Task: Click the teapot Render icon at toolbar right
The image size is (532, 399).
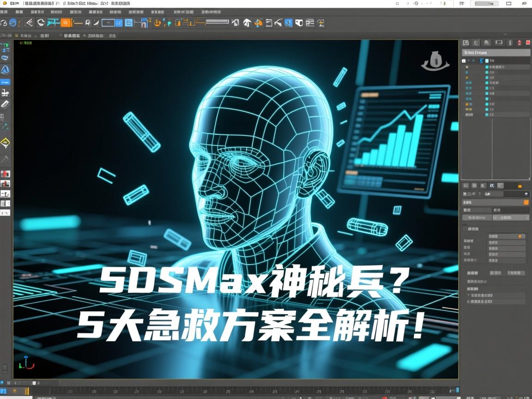Action: coord(320,23)
